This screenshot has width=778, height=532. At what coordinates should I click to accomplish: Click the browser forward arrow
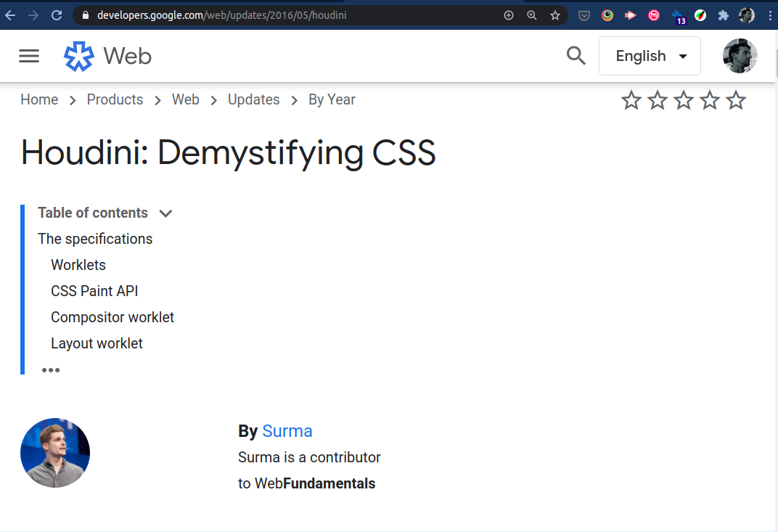pyautogui.click(x=33, y=15)
